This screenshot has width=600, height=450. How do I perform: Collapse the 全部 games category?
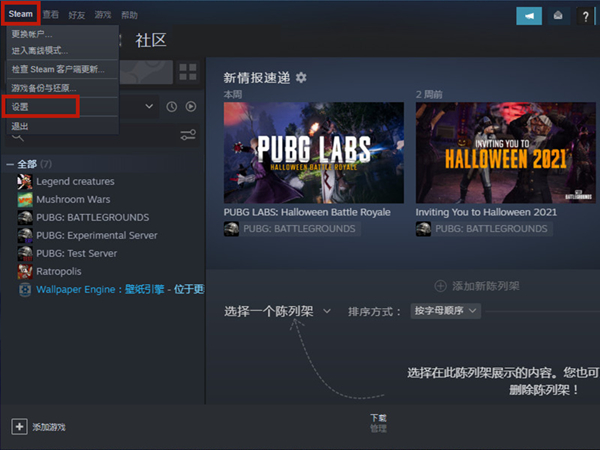[10, 165]
